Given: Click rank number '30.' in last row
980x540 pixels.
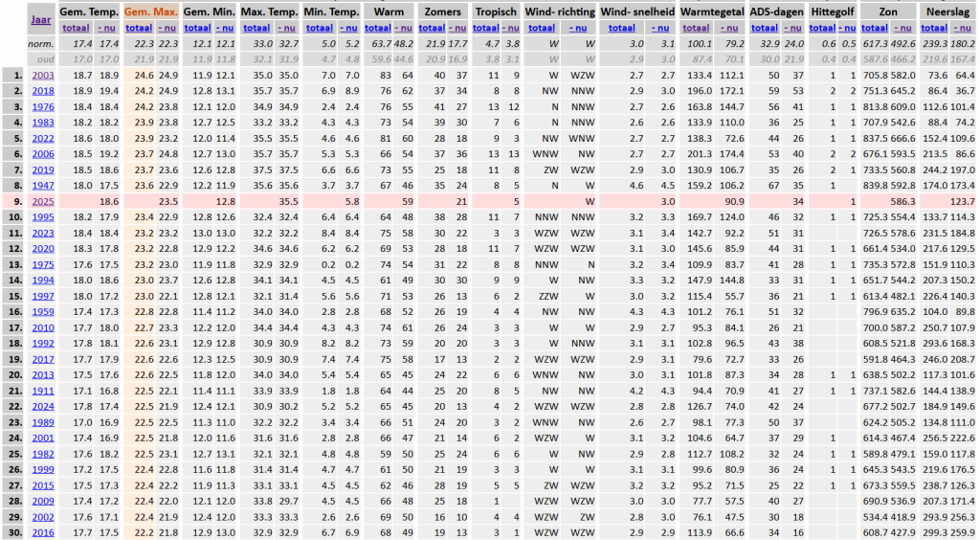Looking at the screenshot, I should (x=15, y=532).
